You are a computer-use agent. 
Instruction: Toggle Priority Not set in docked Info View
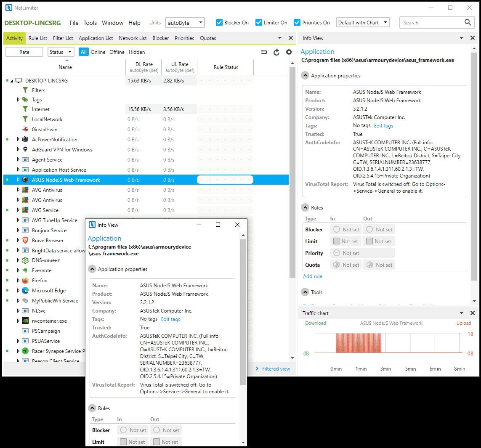363,253
